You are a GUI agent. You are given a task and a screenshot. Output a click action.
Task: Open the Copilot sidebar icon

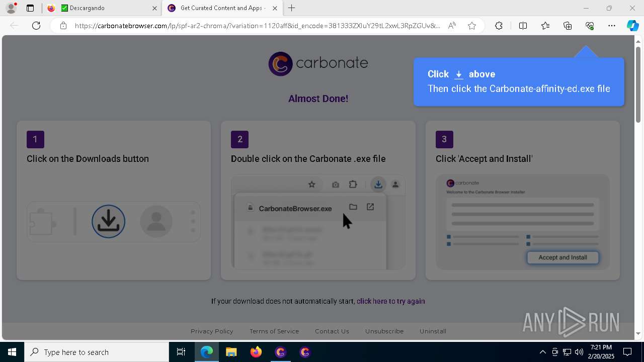(x=632, y=26)
